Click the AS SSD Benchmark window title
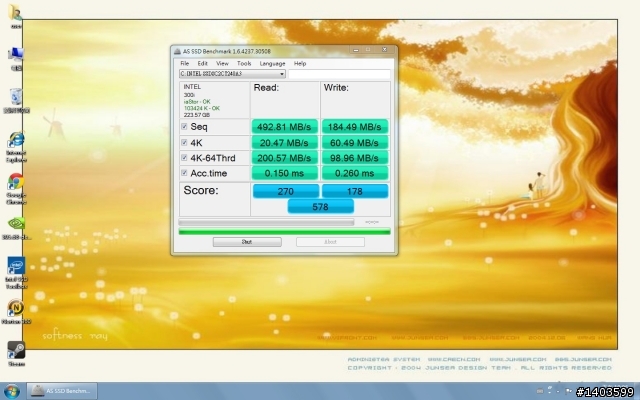This screenshot has width=640, height=400. [227, 51]
